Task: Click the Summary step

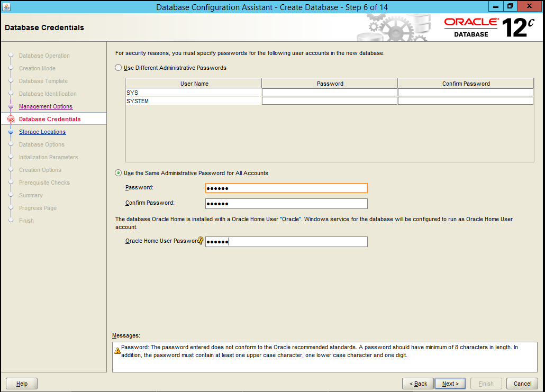Action: coord(31,195)
